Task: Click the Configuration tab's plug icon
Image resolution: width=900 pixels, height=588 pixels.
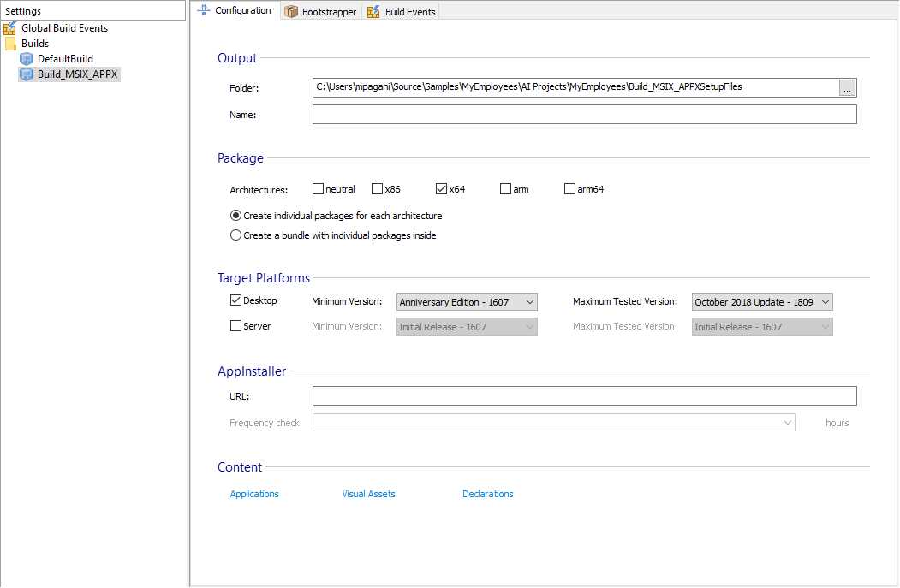Action: coord(202,11)
